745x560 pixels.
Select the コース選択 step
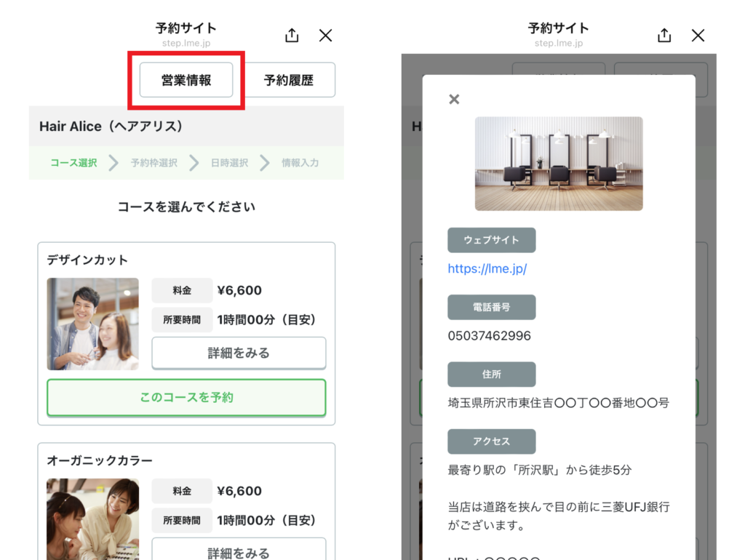click(73, 163)
